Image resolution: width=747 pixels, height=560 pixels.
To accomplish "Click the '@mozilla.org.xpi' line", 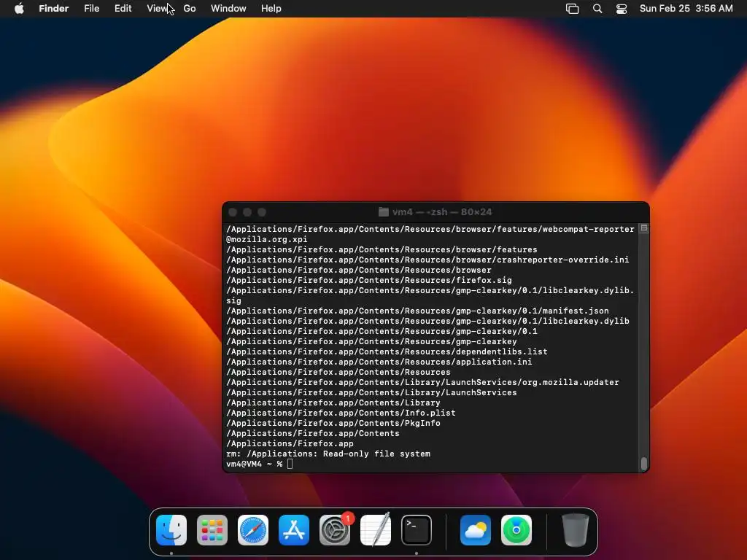I will pos(267,239).
